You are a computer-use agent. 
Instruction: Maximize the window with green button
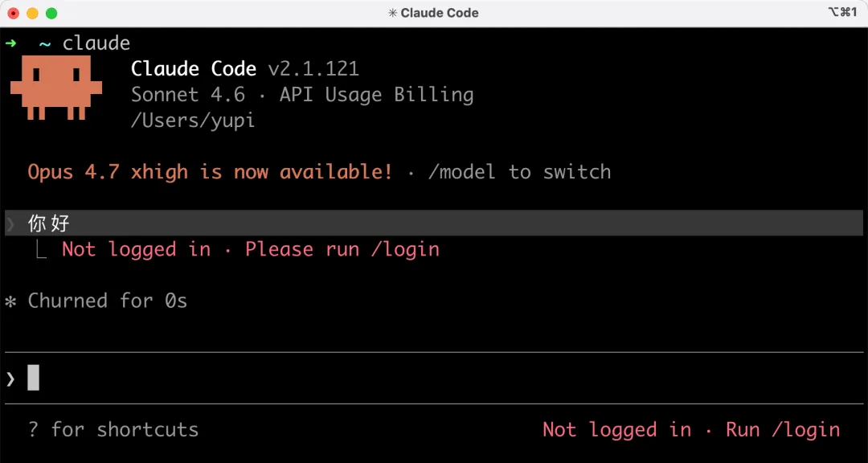[51, 13]
